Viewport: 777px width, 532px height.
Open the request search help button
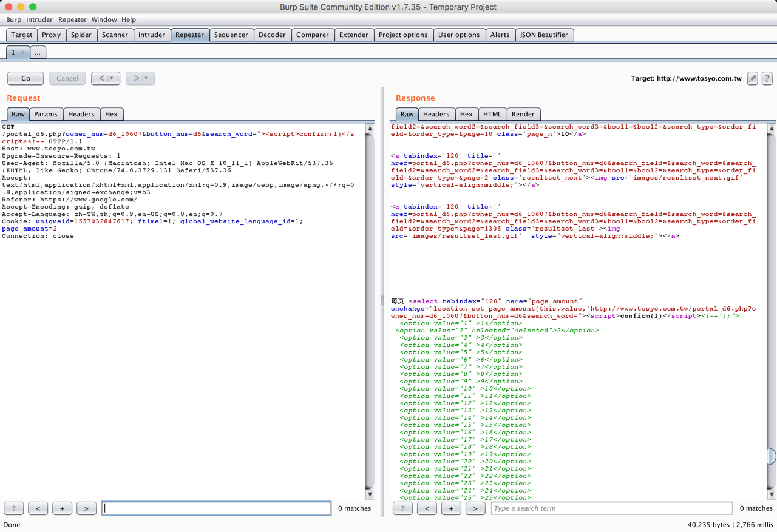pyautogui.click(x=14, y=508)
